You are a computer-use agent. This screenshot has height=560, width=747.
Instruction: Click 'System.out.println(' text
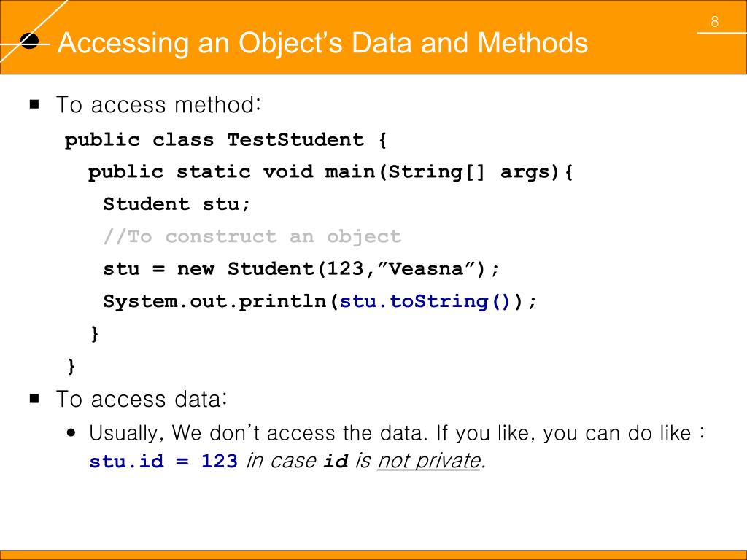(x=220, y=301)
